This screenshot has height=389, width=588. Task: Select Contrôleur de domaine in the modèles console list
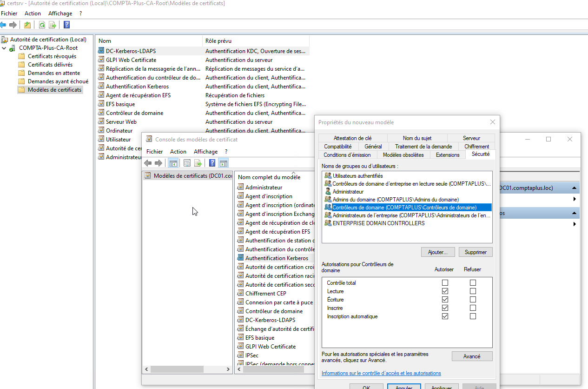pyautogui.click(x=274, y=311)
